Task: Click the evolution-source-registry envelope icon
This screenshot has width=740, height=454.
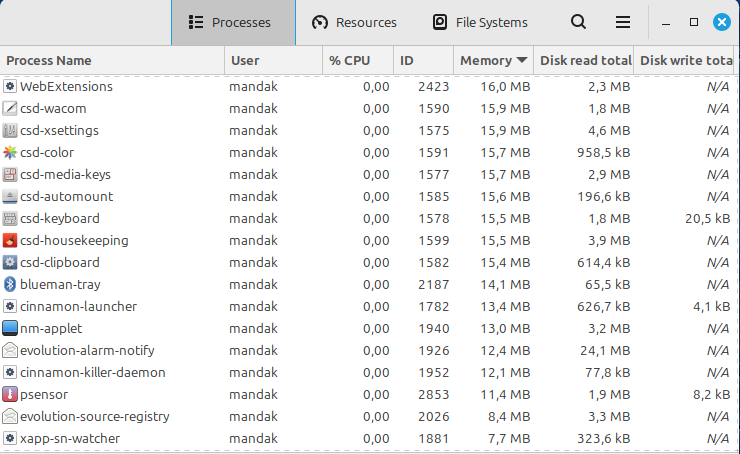Action: point(10,416)
